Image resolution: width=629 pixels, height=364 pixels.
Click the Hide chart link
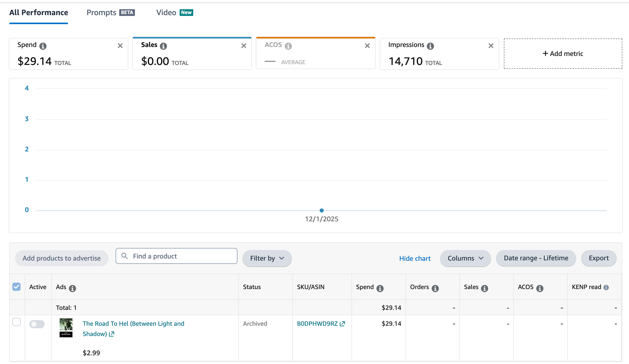(415, 258)
